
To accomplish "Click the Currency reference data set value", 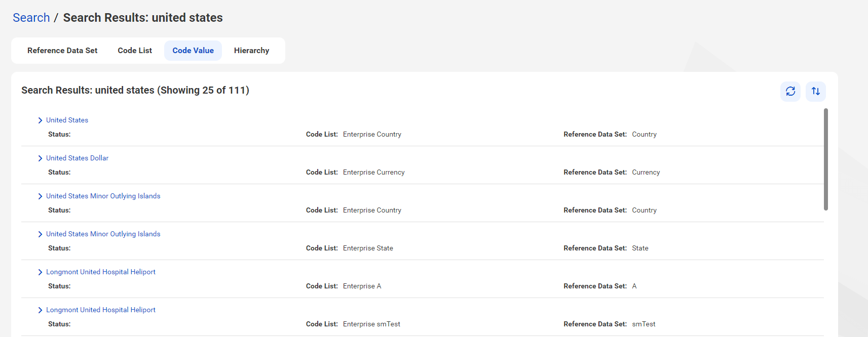I will pos(646,172).
